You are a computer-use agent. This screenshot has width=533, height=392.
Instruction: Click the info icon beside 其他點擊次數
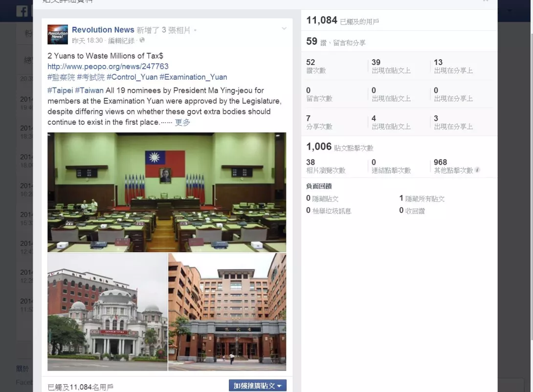(x=477, y=170)
